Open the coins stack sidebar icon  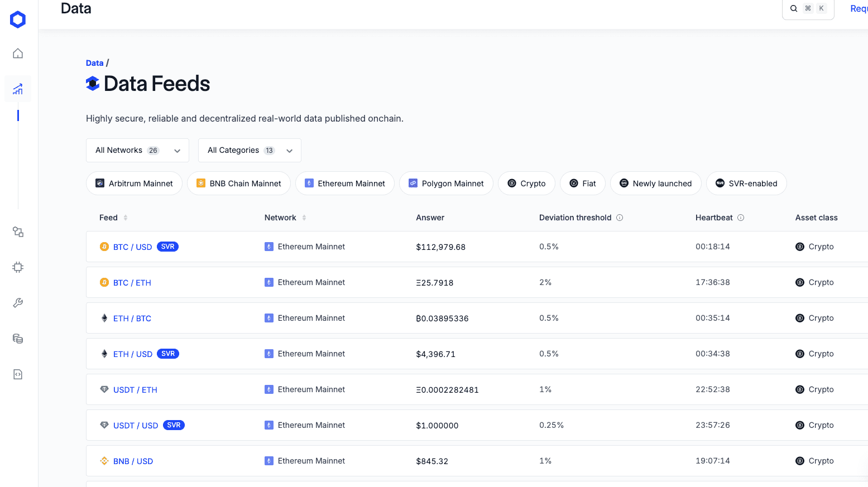[18, 339]
